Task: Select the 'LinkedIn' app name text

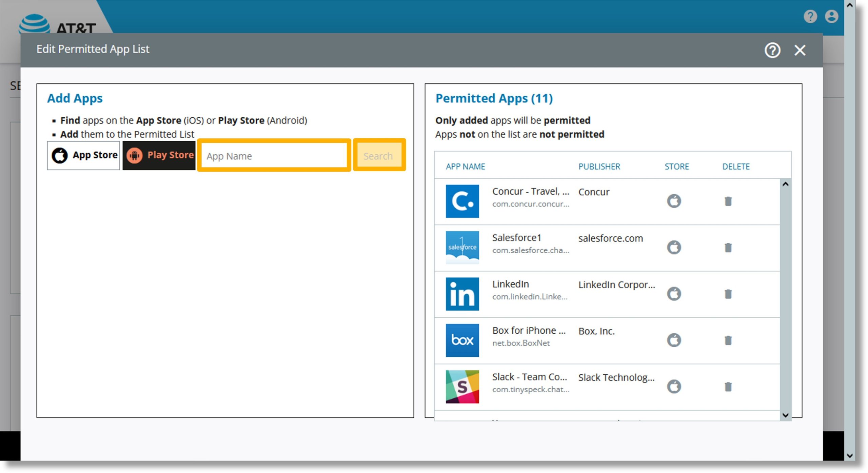Action: [510, 284]
